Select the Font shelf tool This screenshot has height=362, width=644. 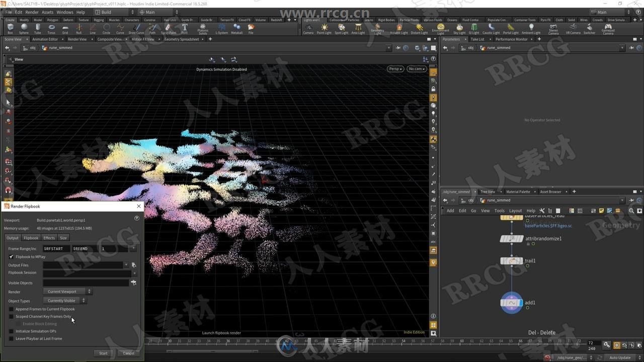pyautogui.click(x=185, y=29)
